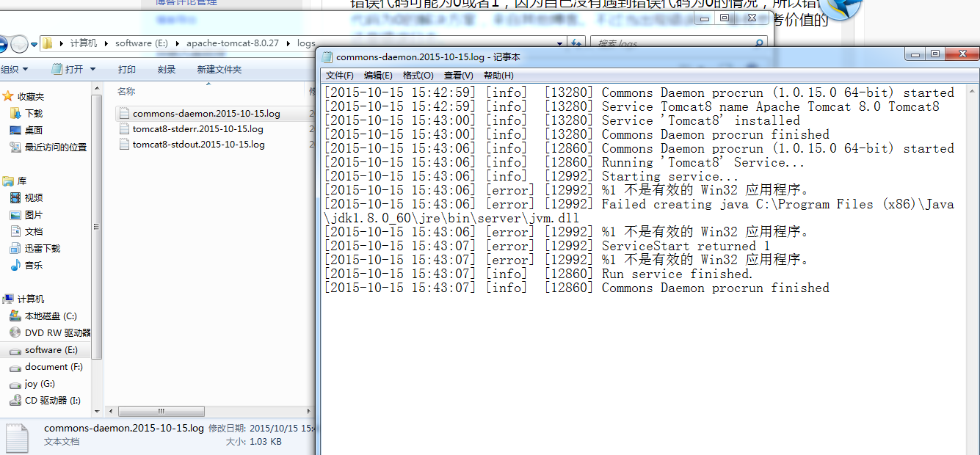The image size is (980, 455).
Task: Sort by the 名称 column header
Action: (x=126, y=92)
